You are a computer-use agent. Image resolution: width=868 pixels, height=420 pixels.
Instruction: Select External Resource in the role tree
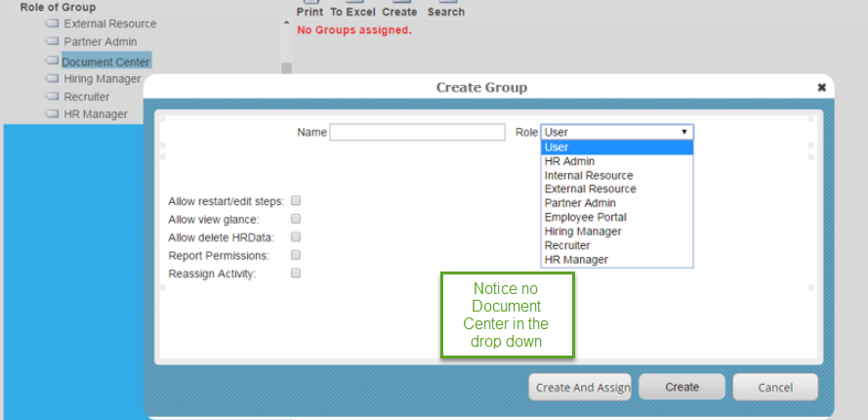click(110, 23)
